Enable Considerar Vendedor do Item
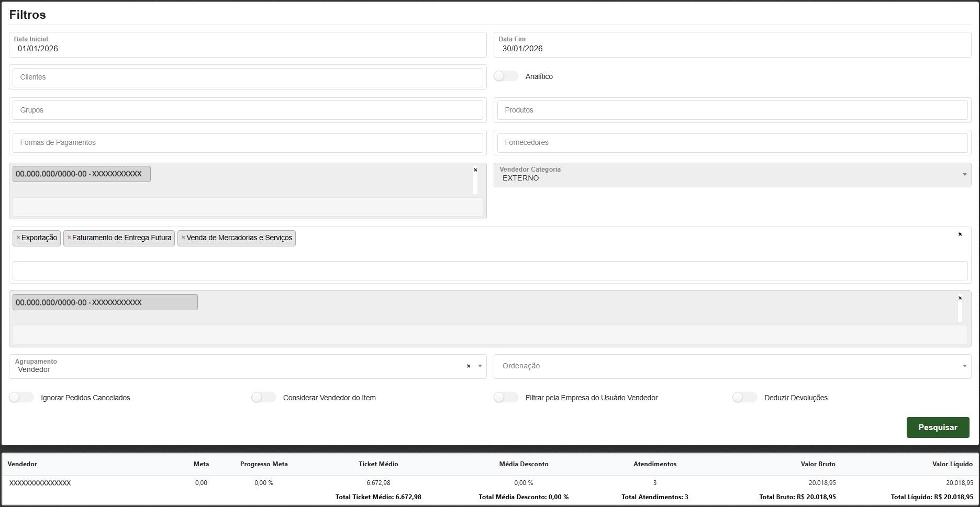Image resolution: width=980 pixels, height=507 pixels. click(x=263, y=398)
